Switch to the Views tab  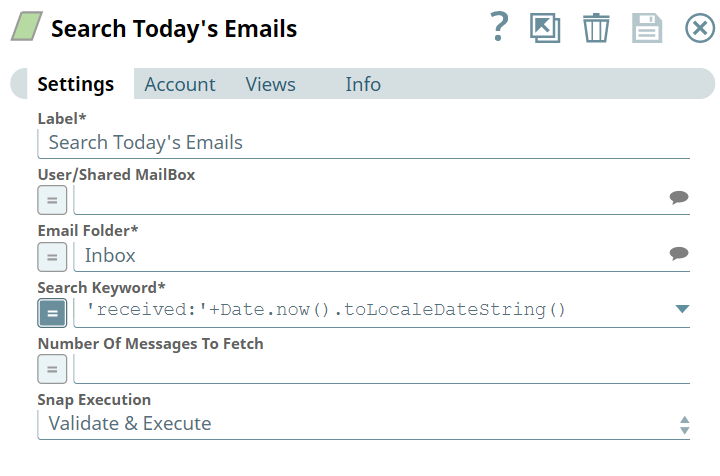270,84
